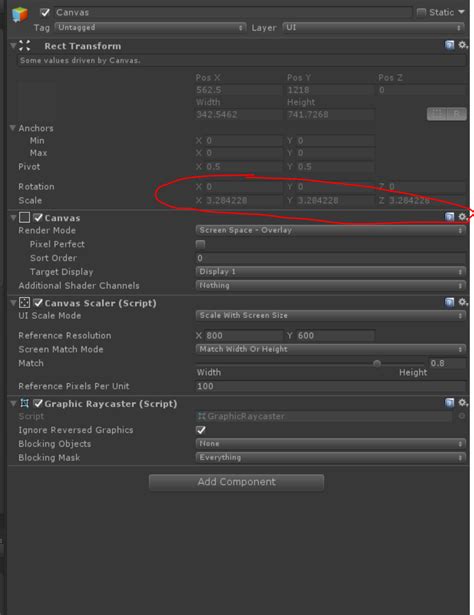Click the Graphic Raycaster component icon
Image resolution: width=474 pixels, height=615 pixels.
pos(24,403)
